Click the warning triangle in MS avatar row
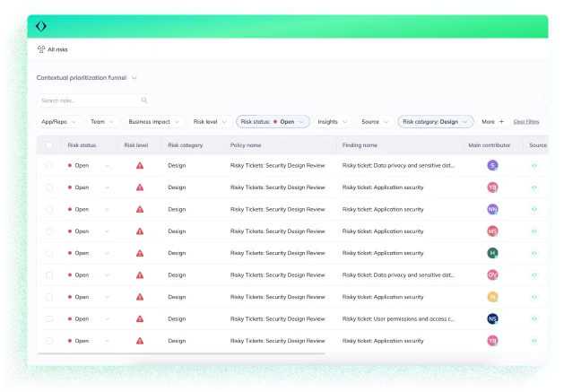Screen dimensions: 564x392 140,231
